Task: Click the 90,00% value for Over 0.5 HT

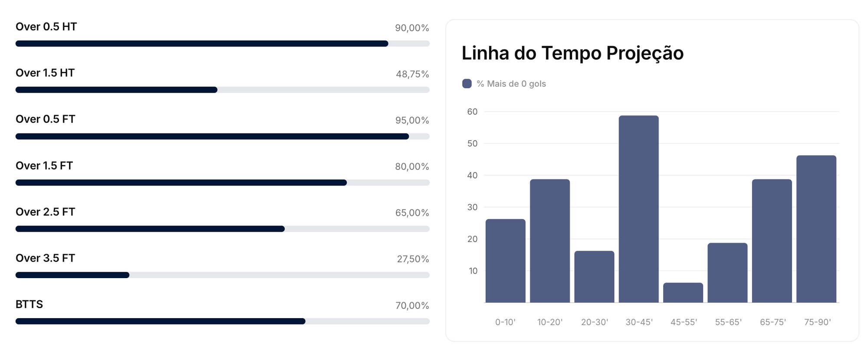Action: (x=412, y=28)
